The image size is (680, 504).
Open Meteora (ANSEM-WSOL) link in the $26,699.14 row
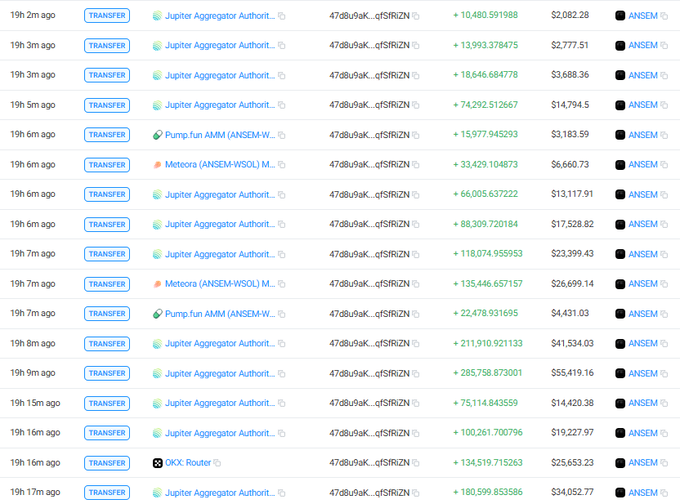tap(220, 284)
